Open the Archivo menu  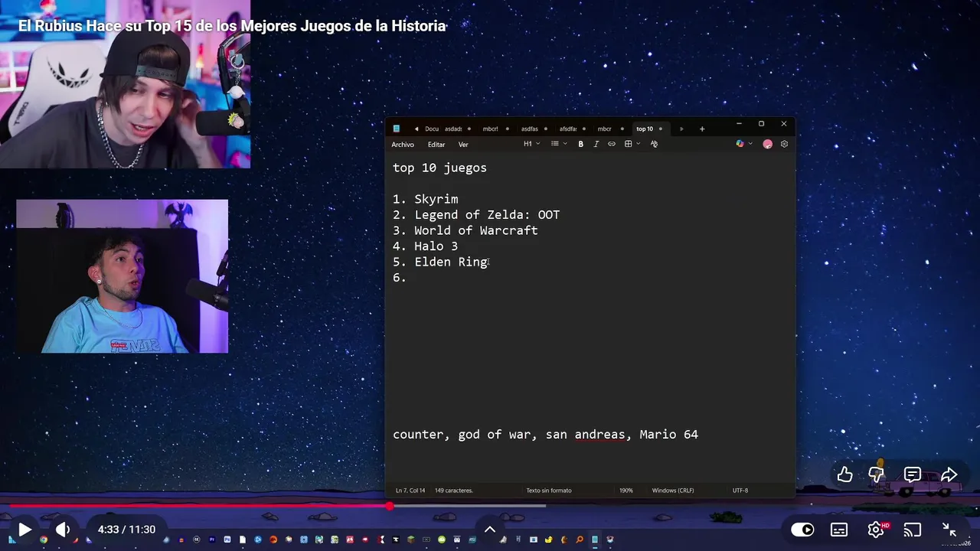click(x=403, y=145)
